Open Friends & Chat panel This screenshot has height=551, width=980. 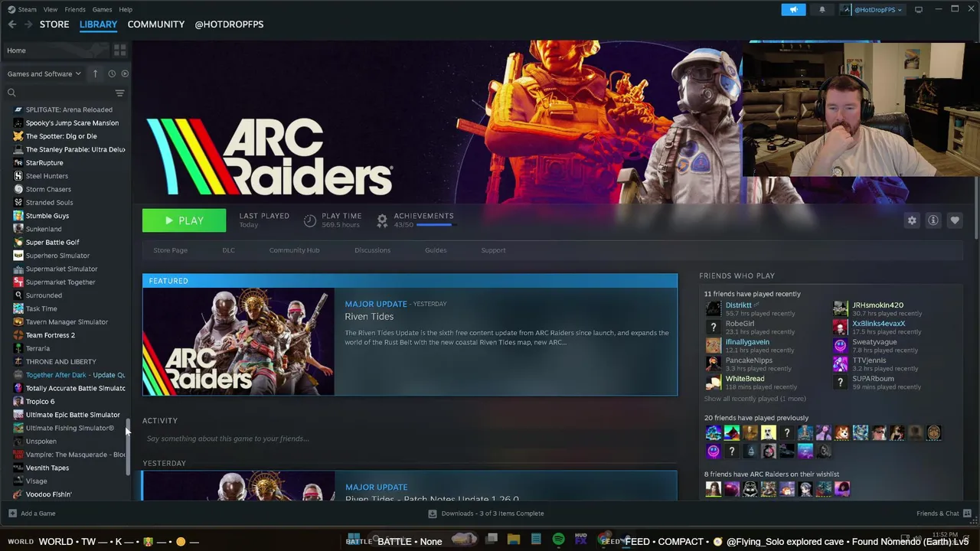pos(943,514)
